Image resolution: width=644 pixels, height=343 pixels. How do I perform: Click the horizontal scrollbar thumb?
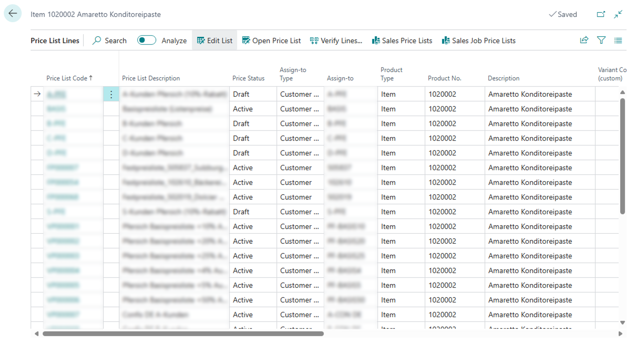click(x=183, y=334)
